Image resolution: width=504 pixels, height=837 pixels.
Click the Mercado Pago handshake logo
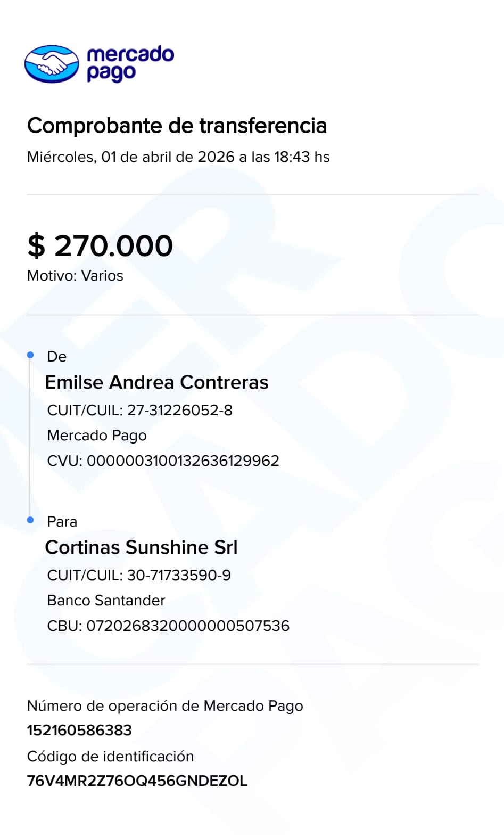coord(52,64)
